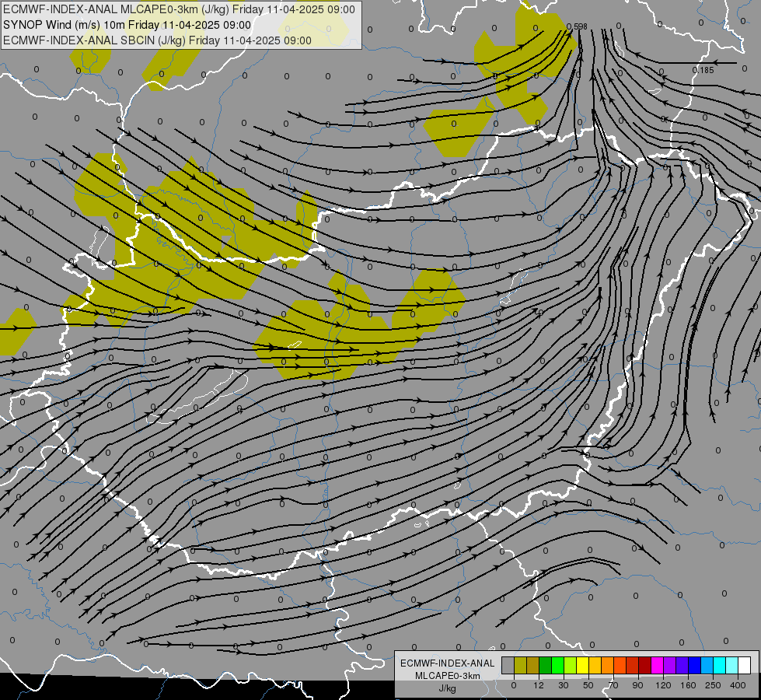Click the legend label '50'
Screen dimensions: 761x700
click(x=588, y=685)
